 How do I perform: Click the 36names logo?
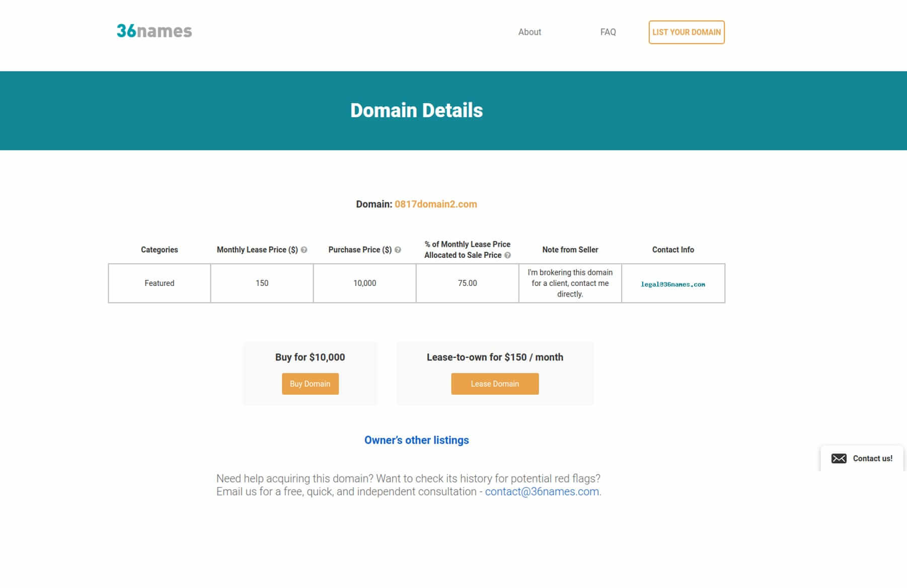[x=154, y=31]
